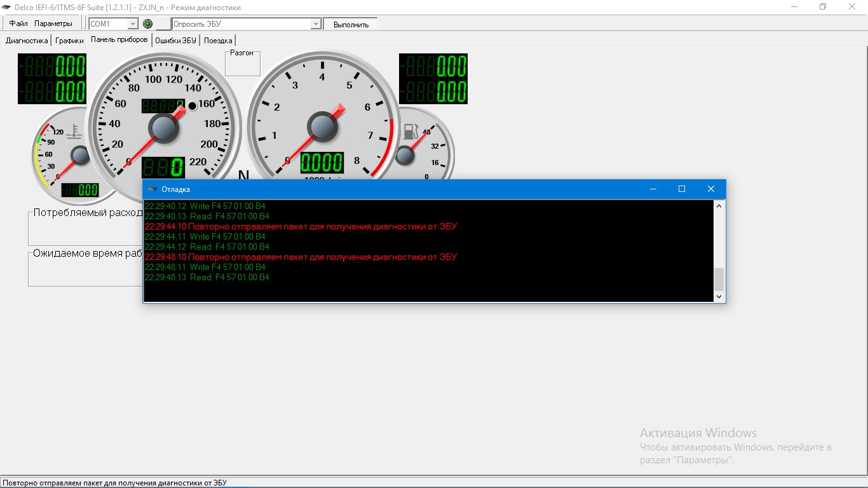Open the COM1 port dropdown

click(x=133, y=24)
